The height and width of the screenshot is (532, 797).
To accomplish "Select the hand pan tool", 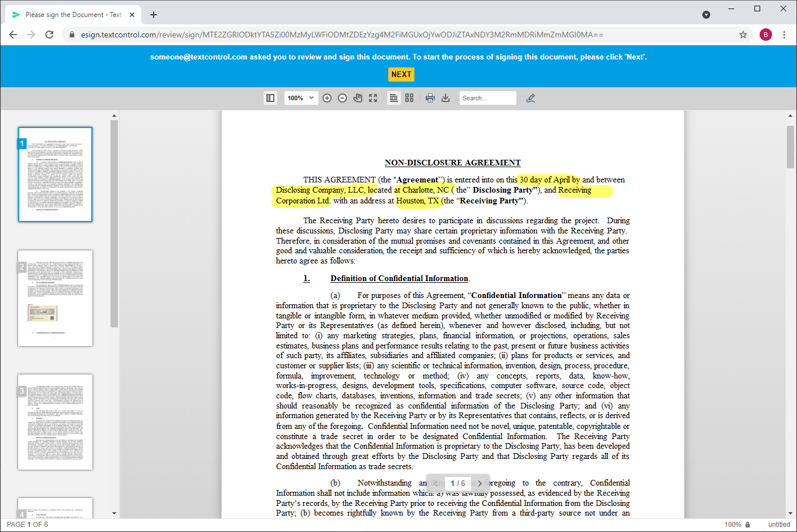I will click(358, 98).
